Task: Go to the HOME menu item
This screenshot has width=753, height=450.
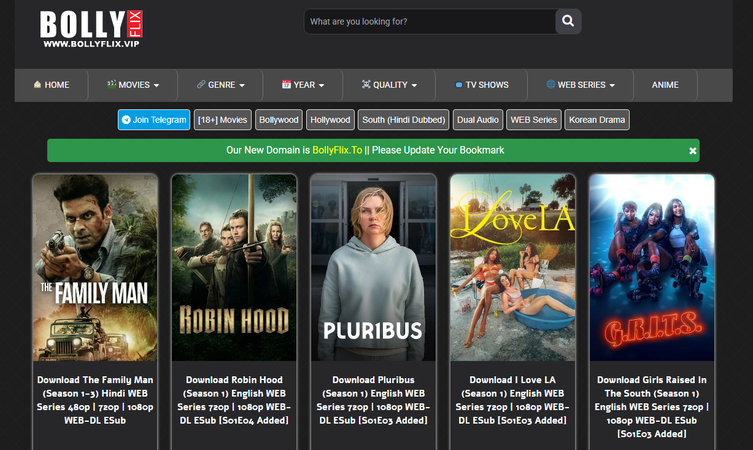Action: (x=51, y=85)
